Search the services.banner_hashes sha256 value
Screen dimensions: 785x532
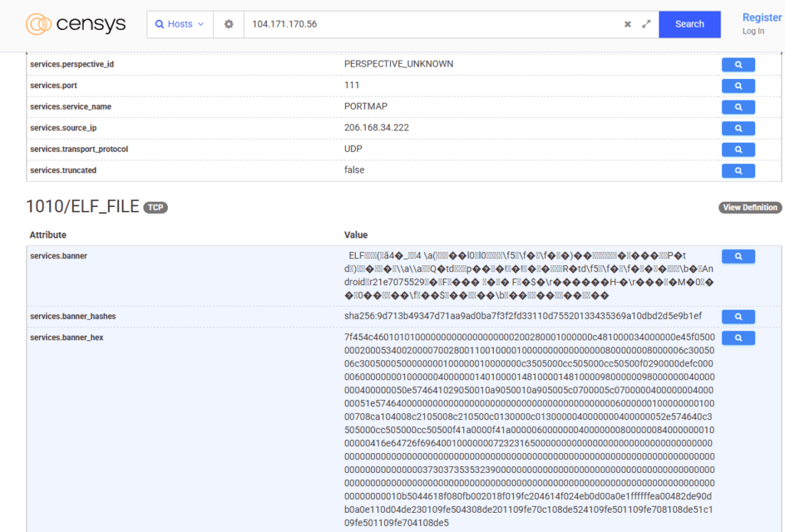coord(737,316)
